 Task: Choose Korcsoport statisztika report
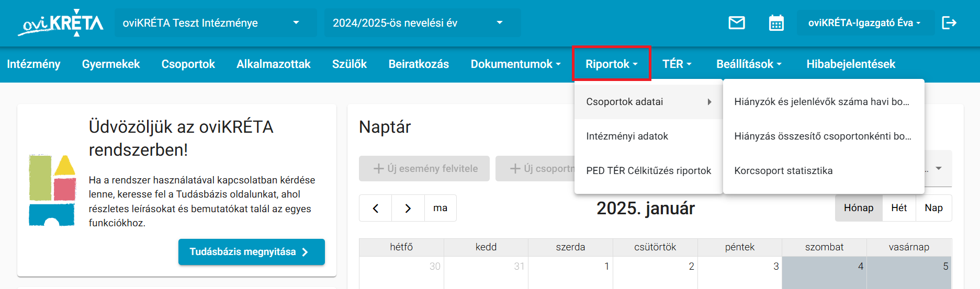824,171
